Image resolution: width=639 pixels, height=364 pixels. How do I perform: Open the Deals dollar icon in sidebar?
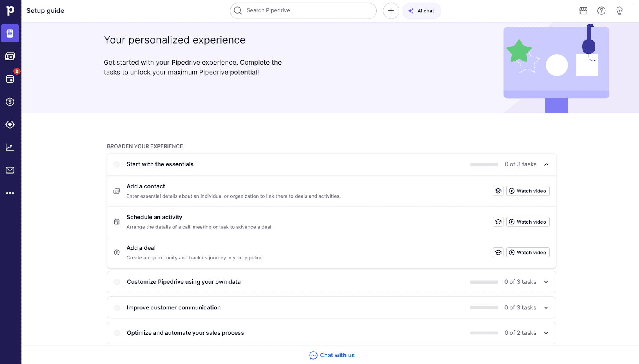point(10,102)
